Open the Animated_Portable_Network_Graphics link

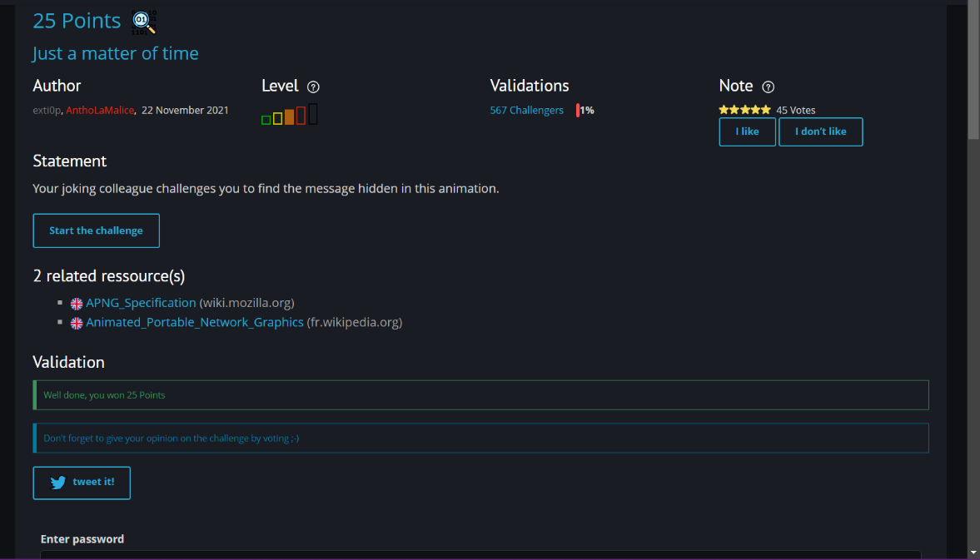point(194,322)
